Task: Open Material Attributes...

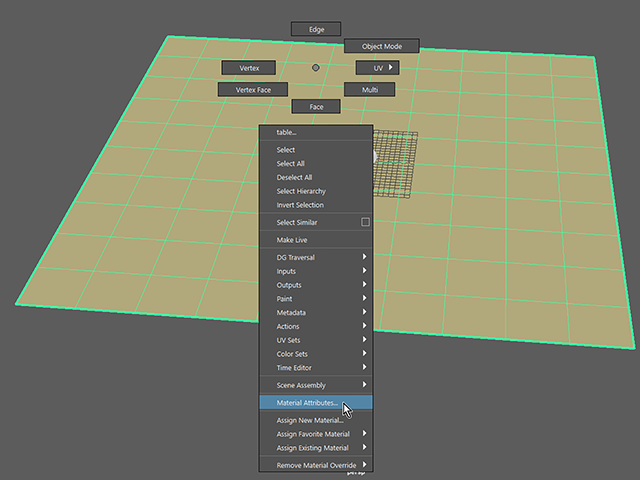Action: (x=316, y=403)
